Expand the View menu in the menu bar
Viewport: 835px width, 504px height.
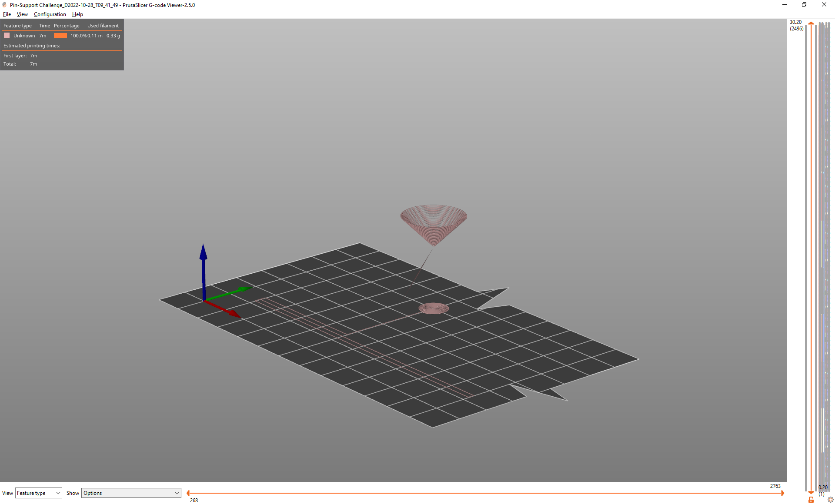[x=22, y=14]
